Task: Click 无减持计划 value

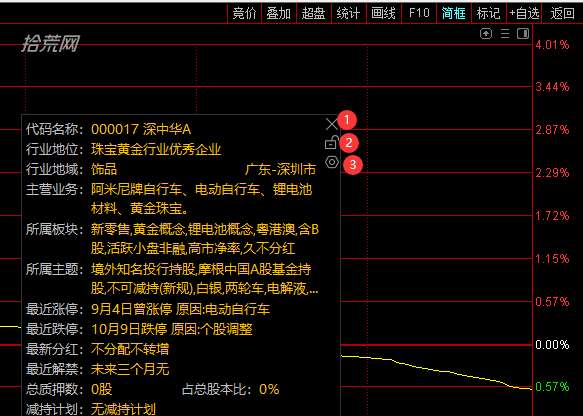Action: 123,409
